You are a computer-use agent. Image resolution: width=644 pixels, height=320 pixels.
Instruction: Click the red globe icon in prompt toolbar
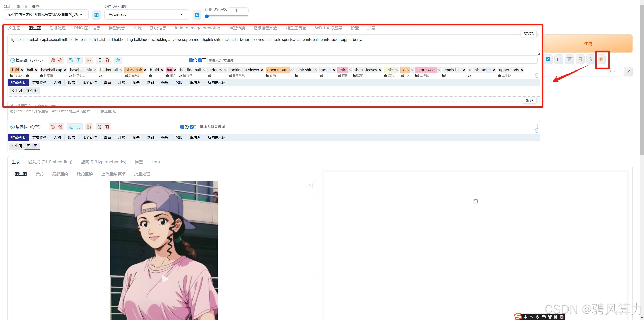click(53, 60)
